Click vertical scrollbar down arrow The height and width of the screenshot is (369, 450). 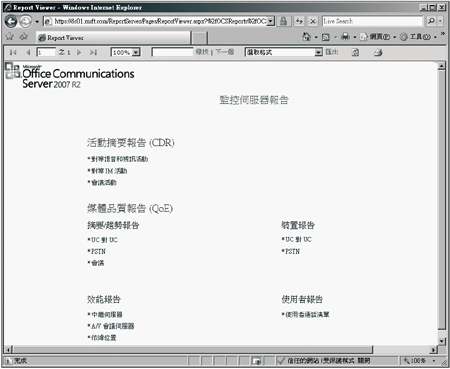[x=442, y=341]
